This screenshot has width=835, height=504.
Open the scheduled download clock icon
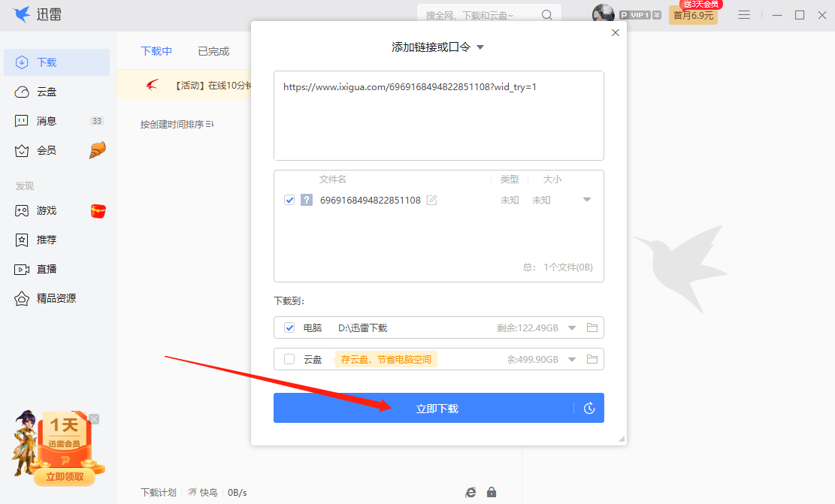[x=591, y=408]
